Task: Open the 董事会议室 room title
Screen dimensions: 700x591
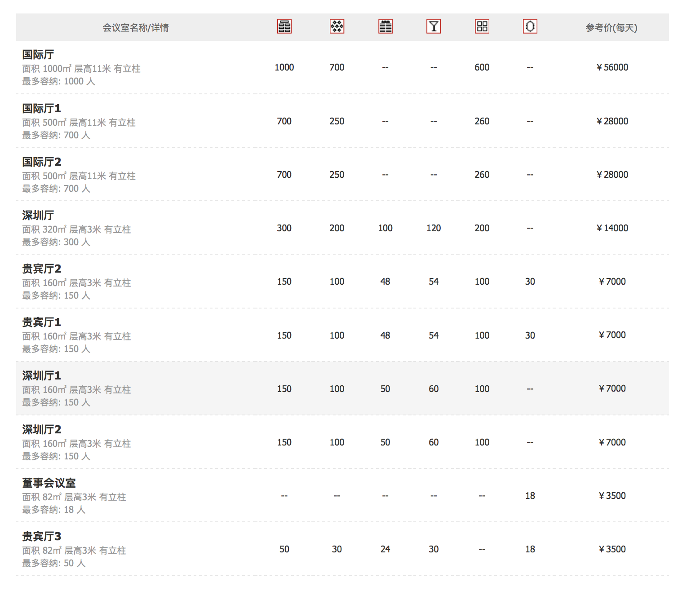Action: 49,483
